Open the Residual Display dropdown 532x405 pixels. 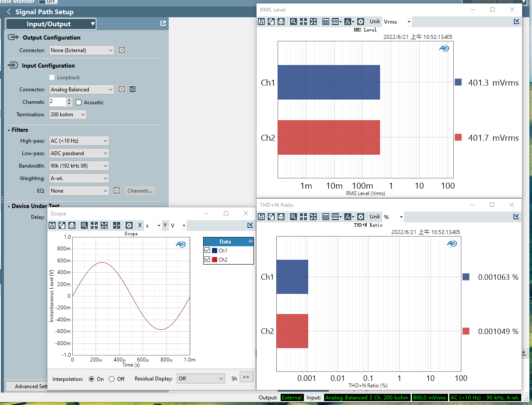click(x=201, y=379)
